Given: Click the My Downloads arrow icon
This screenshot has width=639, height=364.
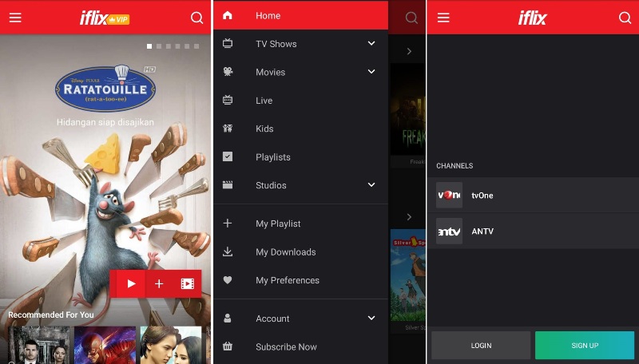Looking at the screenshot, I should click(x=228, y=251).
